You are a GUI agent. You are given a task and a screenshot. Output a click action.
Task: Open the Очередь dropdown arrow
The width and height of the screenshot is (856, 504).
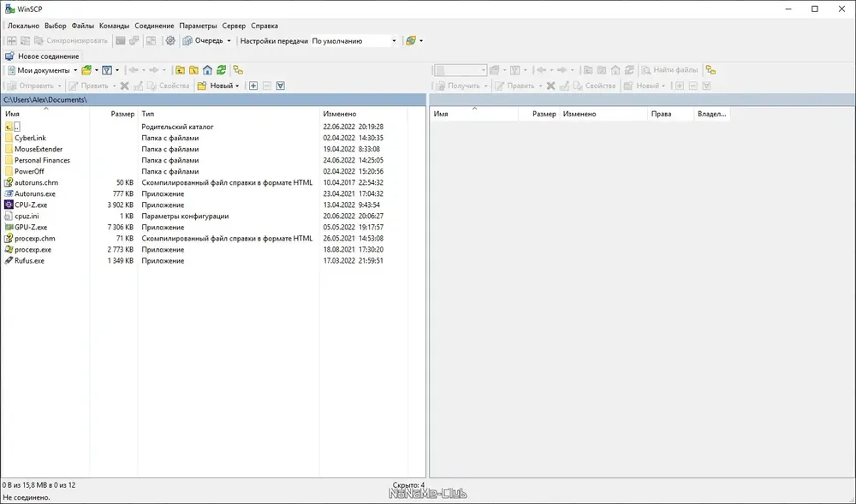(x=229, y=41)
